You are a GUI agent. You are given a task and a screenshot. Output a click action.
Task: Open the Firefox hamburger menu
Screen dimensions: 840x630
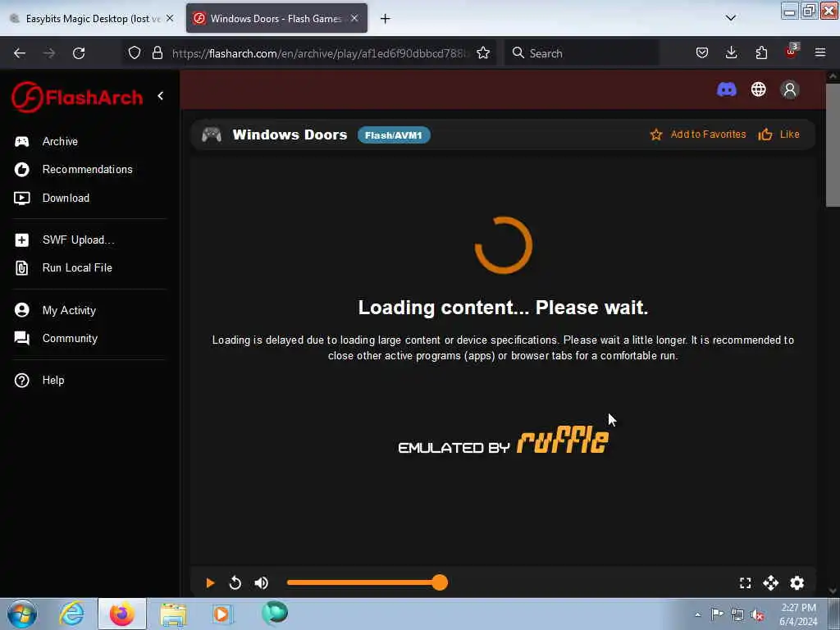pyautogui.click(x=820, y=53)
